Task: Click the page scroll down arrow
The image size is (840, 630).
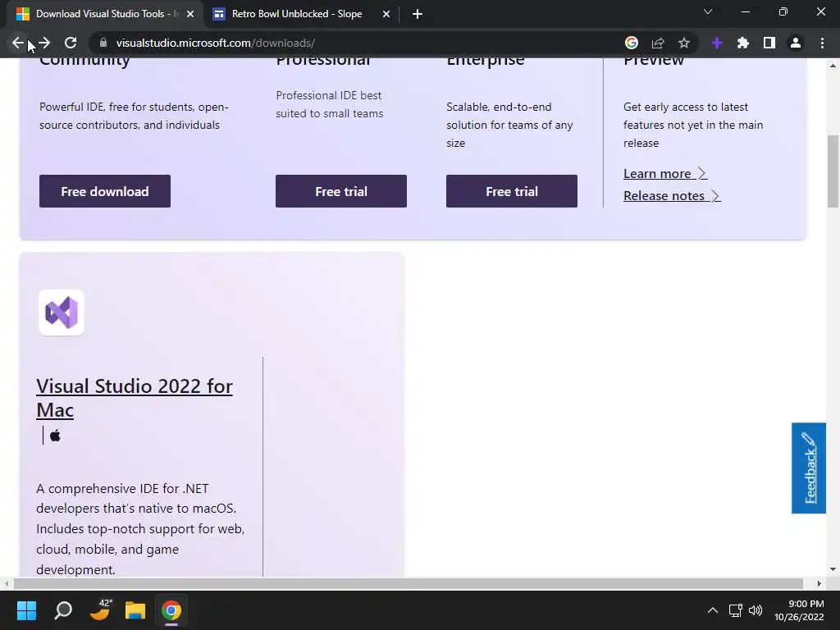Action: tap(833, 569)
